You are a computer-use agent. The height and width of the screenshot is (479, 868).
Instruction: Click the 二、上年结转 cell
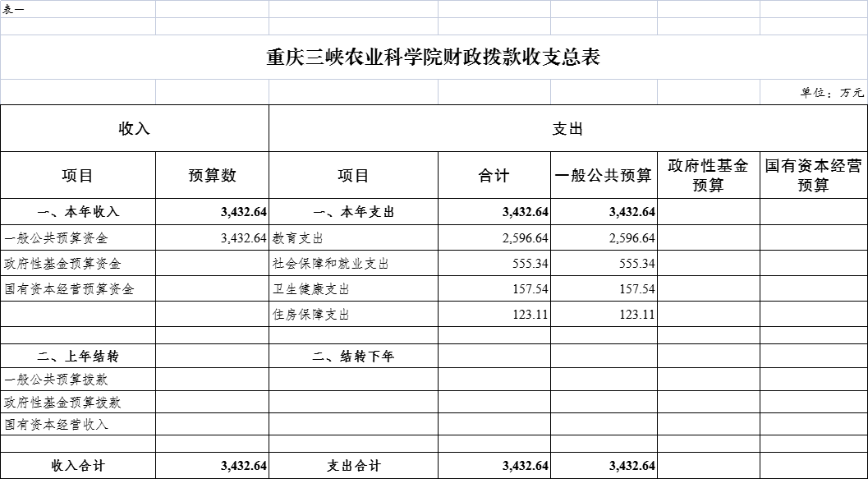pyautogui.click(x=78, y=357)
